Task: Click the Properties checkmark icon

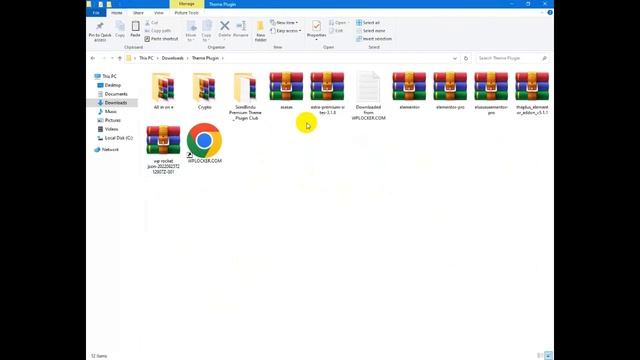Action: 316,26
